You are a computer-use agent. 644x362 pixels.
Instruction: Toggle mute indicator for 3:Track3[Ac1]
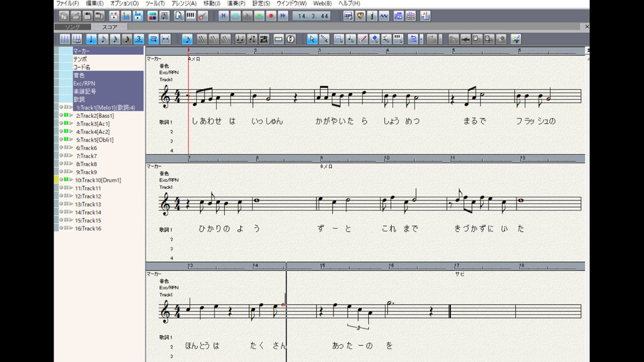click(66, 123)
